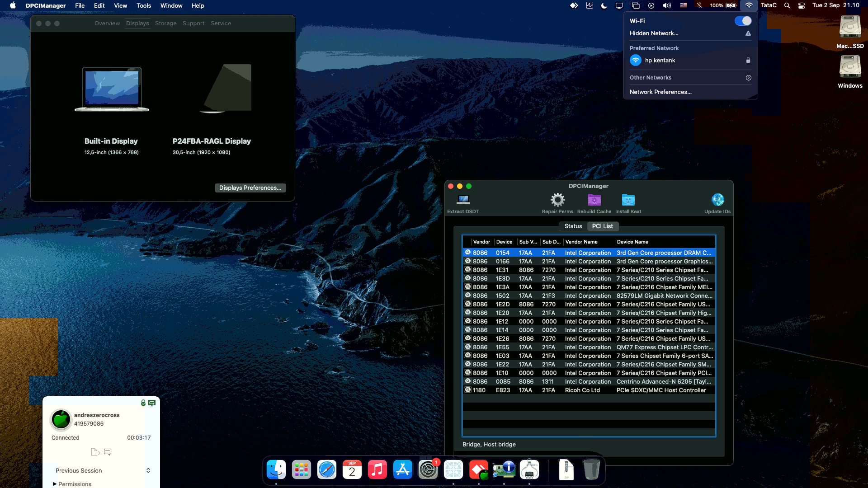
Task: Click the Extract DSDT toolbar icon
Action: pyautogui.click(x=463, y=200)
